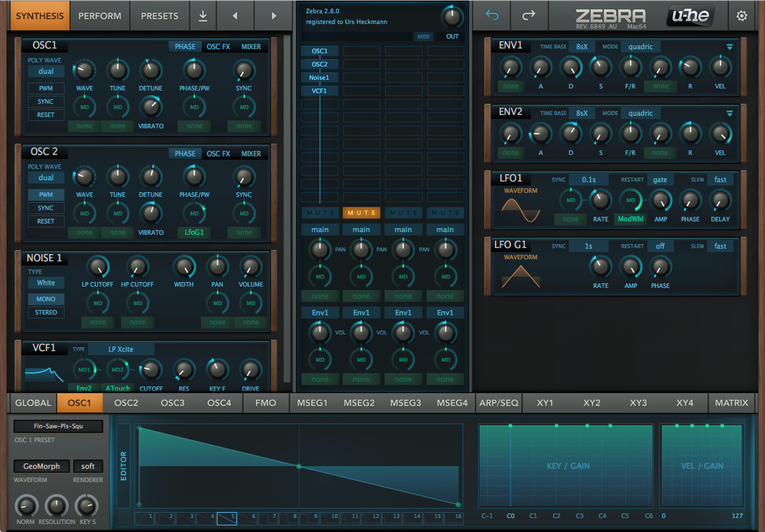Click the MIDI button in the header
The image size is (765, 532).
tap(423, 37)
